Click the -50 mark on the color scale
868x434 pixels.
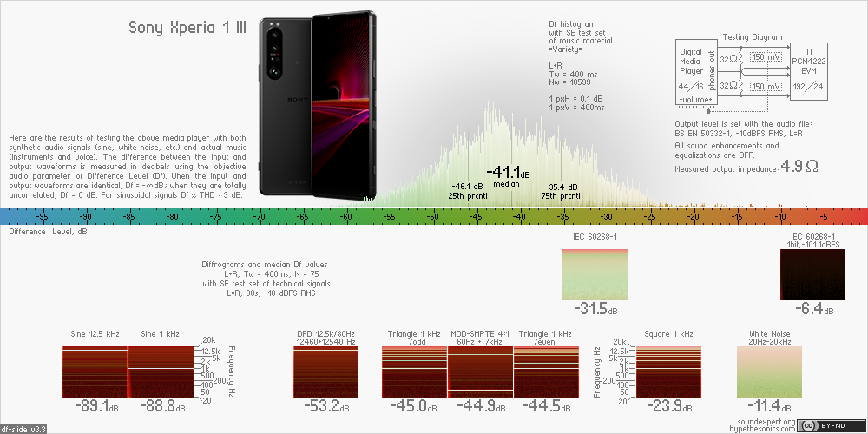click(x=433, y=216)
